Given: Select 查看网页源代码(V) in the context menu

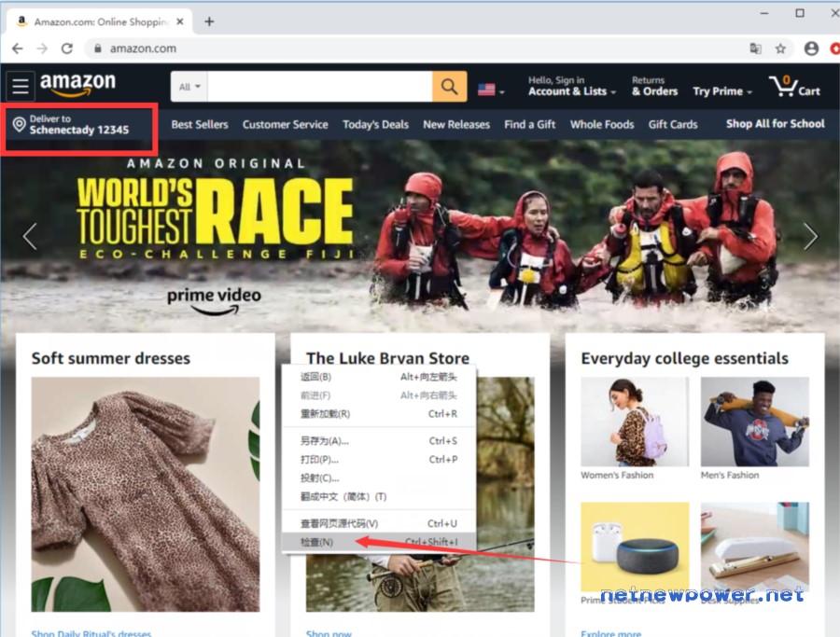Looking at the screenshot, I should tap(378, 523).
